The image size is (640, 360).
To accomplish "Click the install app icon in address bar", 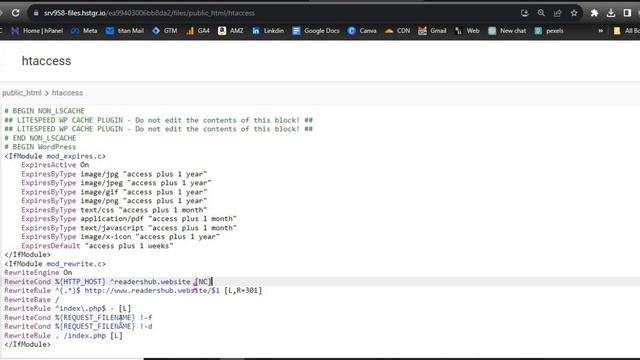I will click(524, 13).
